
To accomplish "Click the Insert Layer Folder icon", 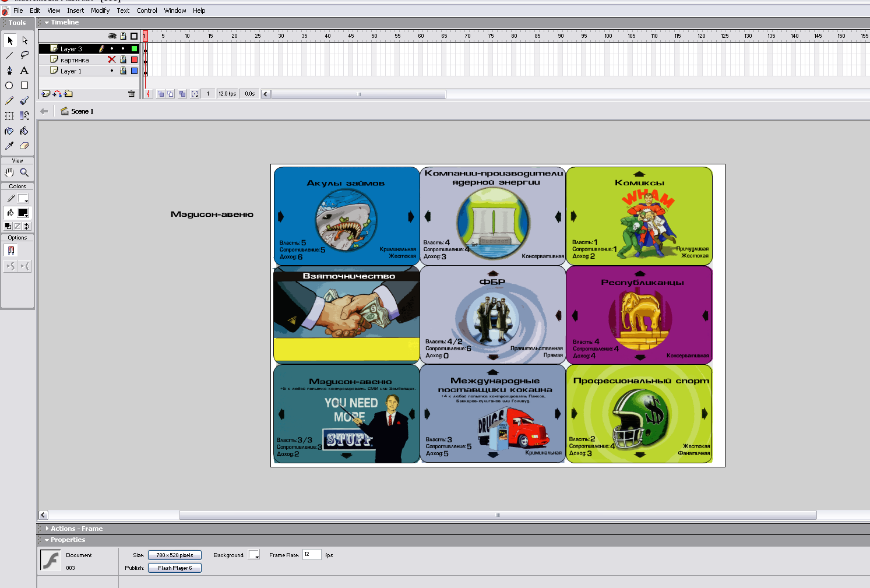I will tap(68, 94).
